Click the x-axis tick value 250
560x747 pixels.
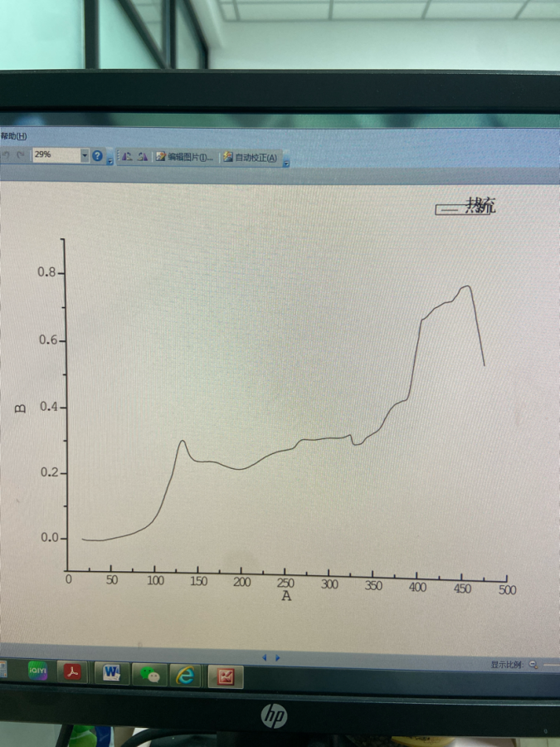click(285, 583)
